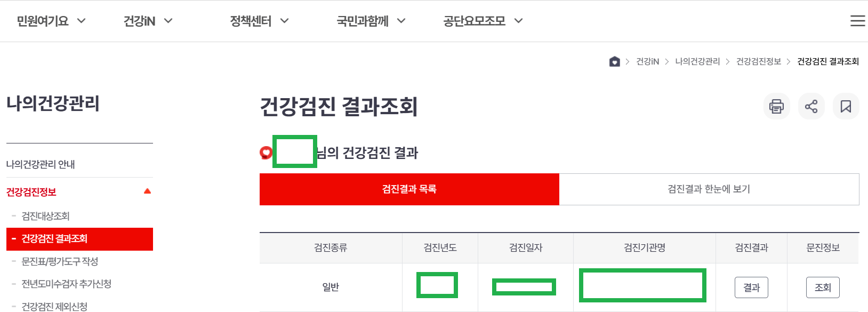This screenshot has width=868, height=312.
Task: Open the 정책센터 dropdown
Action: tap(259, 21)
